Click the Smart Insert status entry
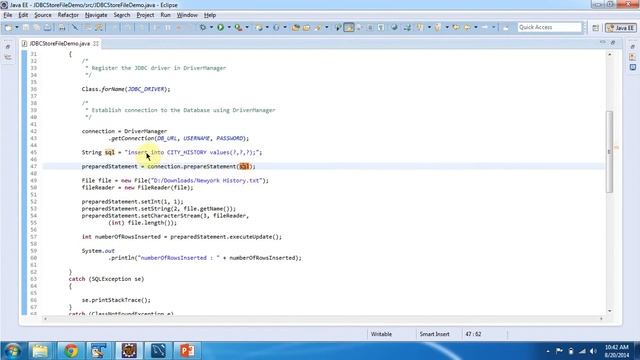This screenshot has width=640, height=360. click(x=434, y=334)
